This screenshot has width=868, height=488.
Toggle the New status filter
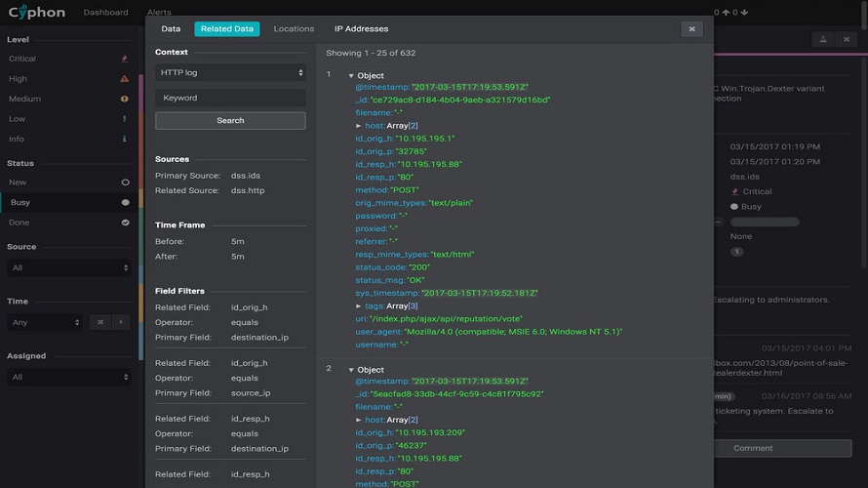click(x=125, y=183)
